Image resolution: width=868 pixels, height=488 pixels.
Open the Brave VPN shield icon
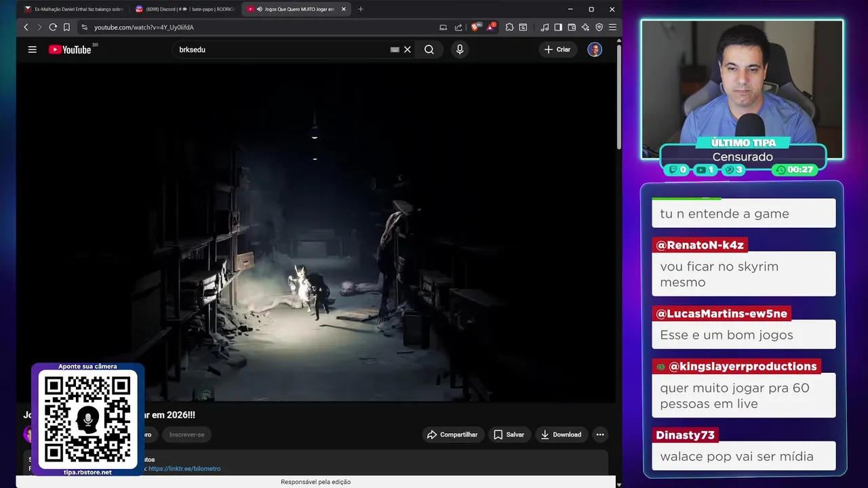click(599, 27)
